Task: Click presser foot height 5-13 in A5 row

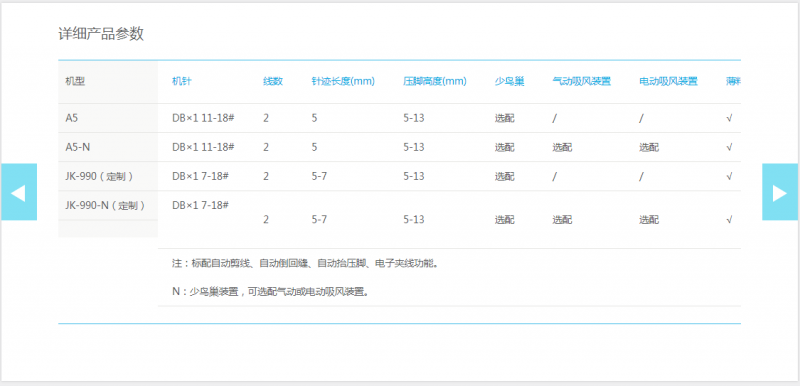Action: pyautogui.click(x=414, y=118)
